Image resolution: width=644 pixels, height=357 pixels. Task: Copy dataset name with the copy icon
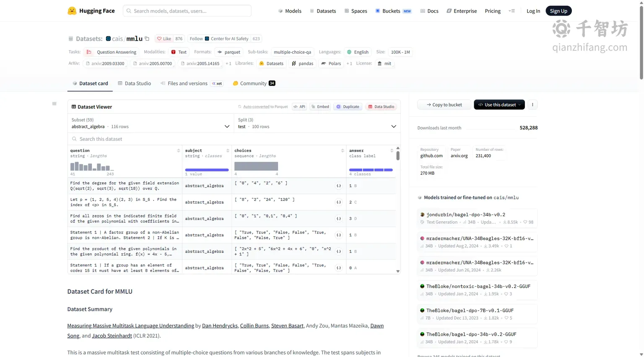(x=147, y=39)
